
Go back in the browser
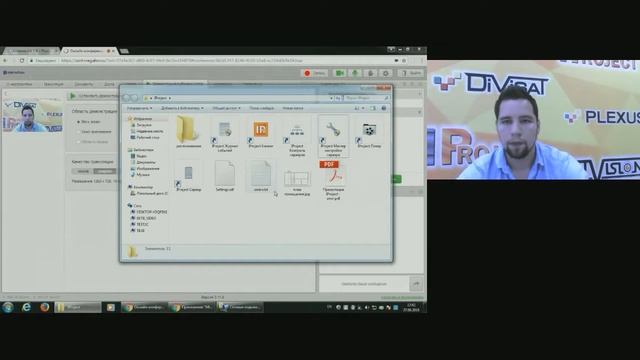(5, 60)
